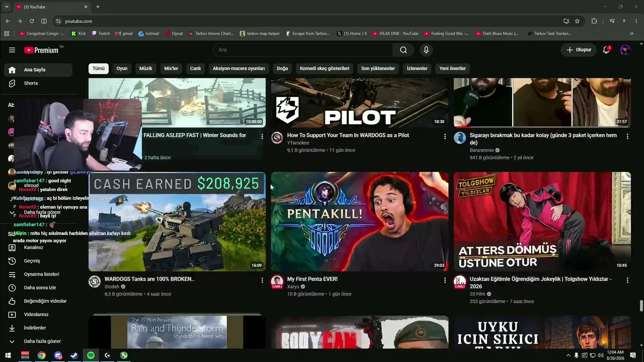Open the Tarkov Ammo Chart bookmark
The image size is (644, 362).
coord(211,34)
